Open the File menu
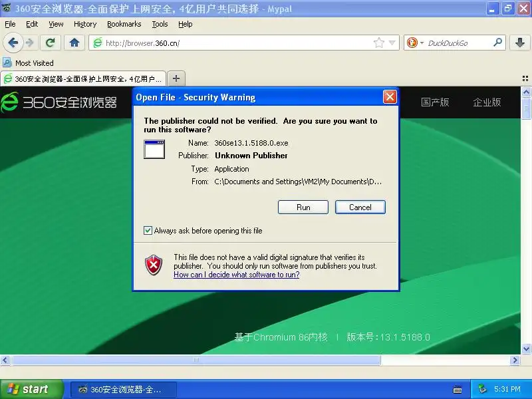Viewport: 532px width, 399px height. [x=10, y=24]
